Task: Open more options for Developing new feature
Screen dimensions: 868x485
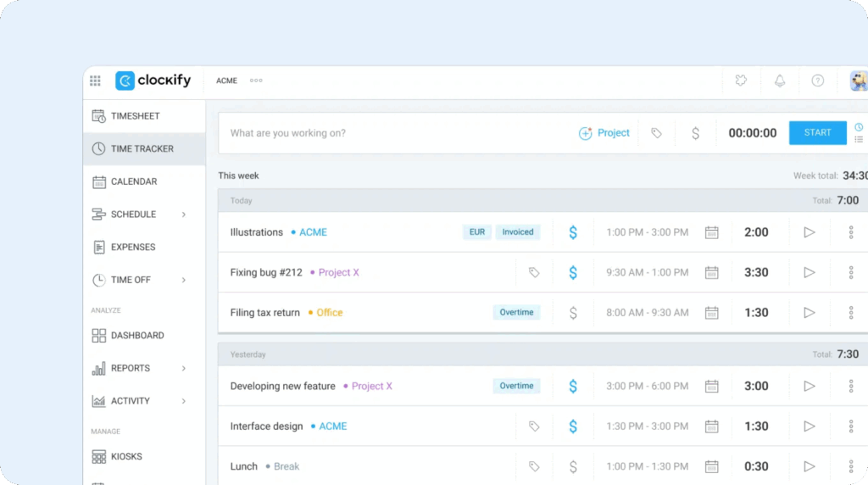Action: (x=851, y=386)
